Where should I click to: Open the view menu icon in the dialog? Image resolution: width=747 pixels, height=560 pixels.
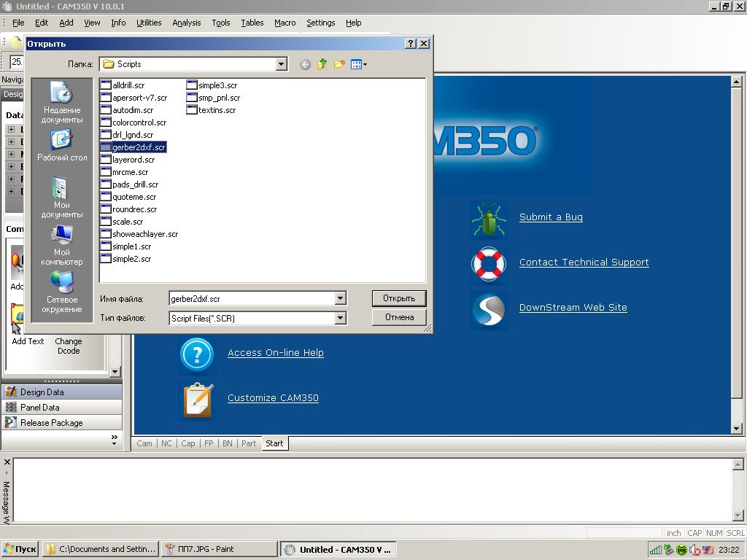click(358, 64)
